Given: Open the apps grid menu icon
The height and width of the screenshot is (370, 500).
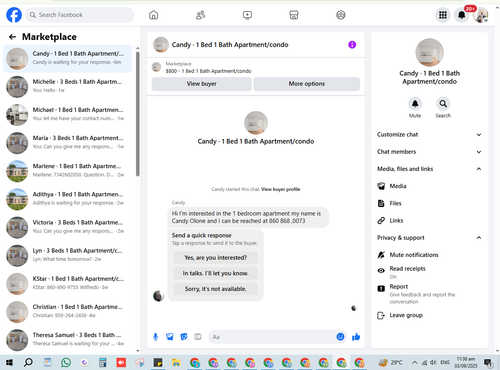Looking at the screenshot, I should coord(443,15).
